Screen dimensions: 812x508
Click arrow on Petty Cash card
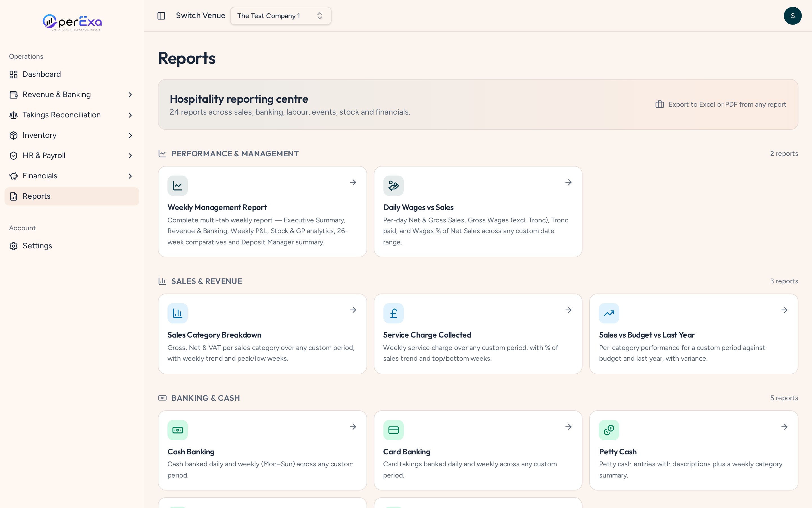click(784, 427)
